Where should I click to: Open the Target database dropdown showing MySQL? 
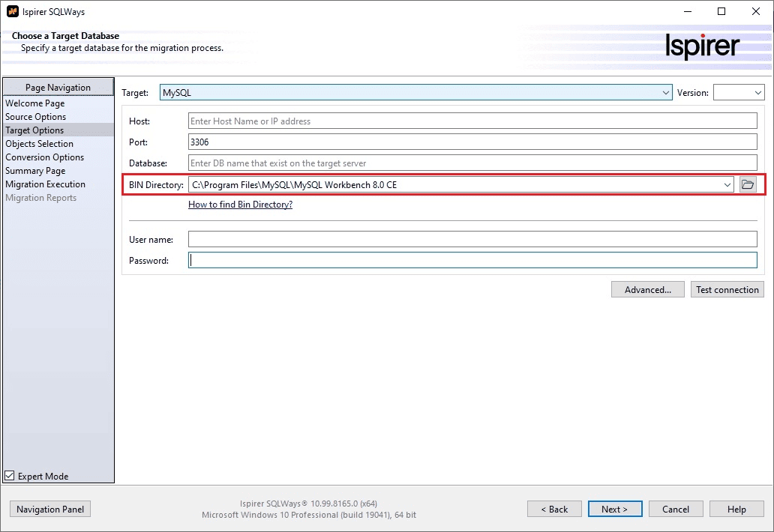[666, 91]
